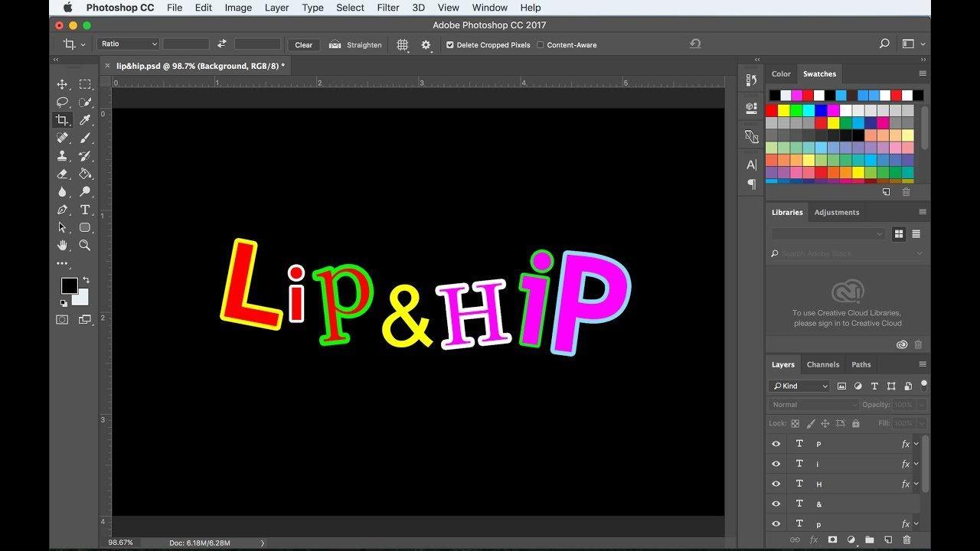Enable the Content-Aware checkbox
980x551 pixels.
point(541,45)
